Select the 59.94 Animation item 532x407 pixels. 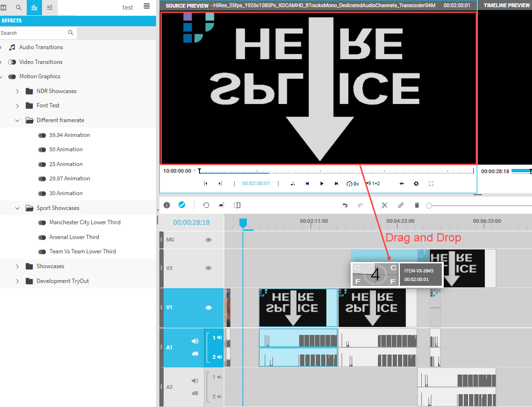pos(69,135)
